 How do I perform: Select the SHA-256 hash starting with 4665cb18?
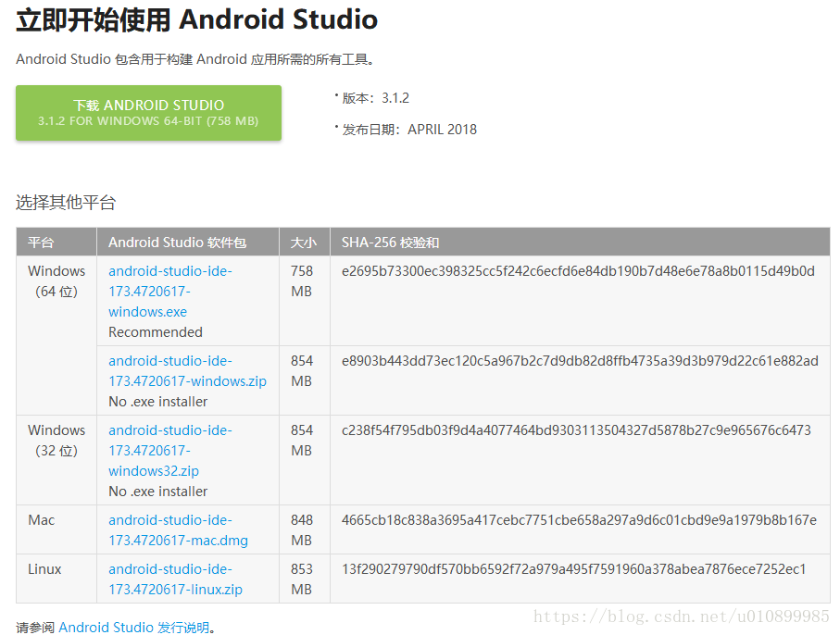point(579,520)
